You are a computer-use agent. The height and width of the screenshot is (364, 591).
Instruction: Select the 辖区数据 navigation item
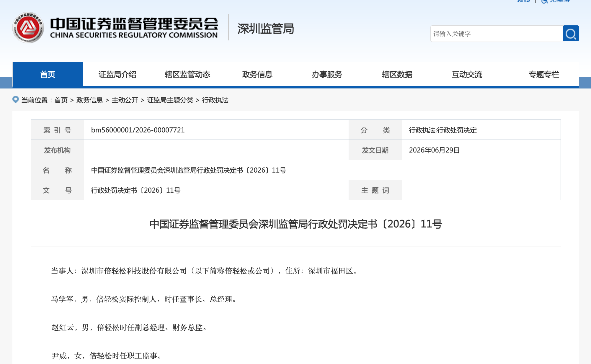[397, 74]
